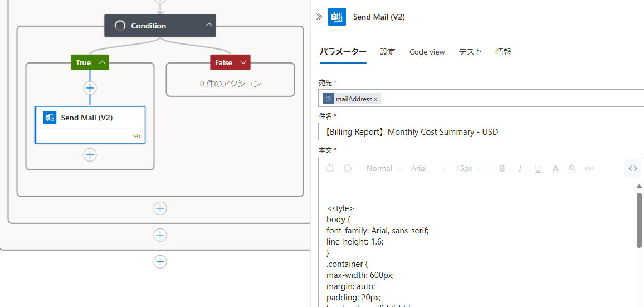Select the Send Mail (V2) action card

(90, 124)
